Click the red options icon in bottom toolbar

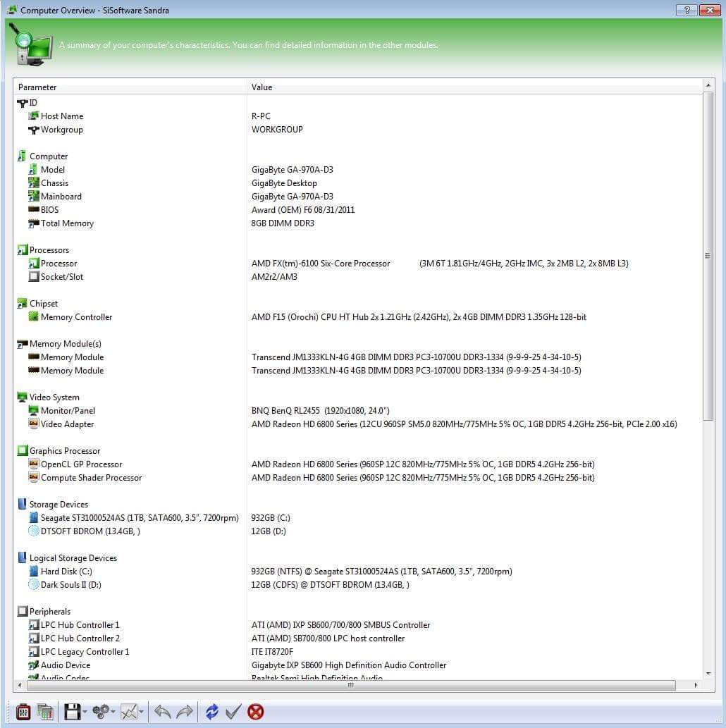(x=23, y=712)
